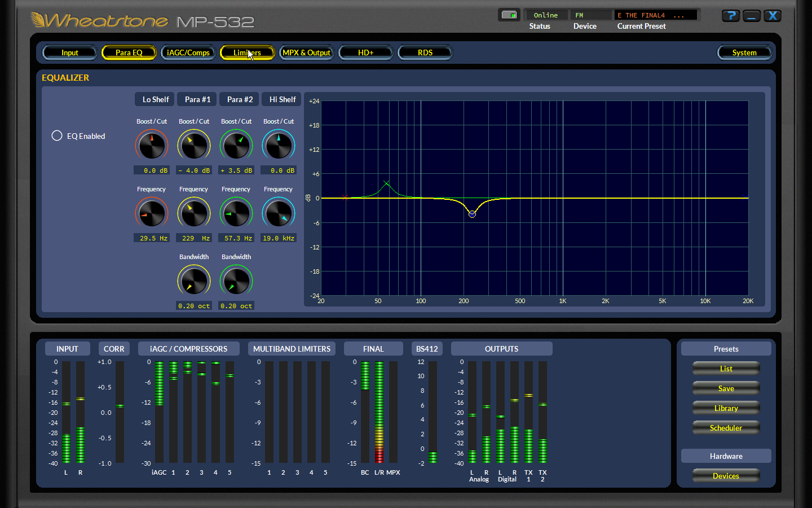The height and width of the screenshot is (508, 812).
Task: Select the Para #1 band button
Action: [197, 99]
